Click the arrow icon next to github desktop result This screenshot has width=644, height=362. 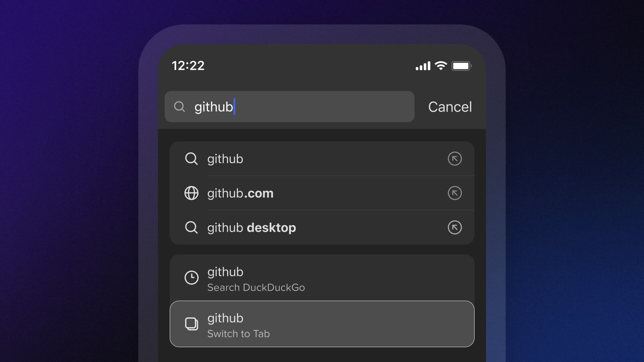(455, 227)
